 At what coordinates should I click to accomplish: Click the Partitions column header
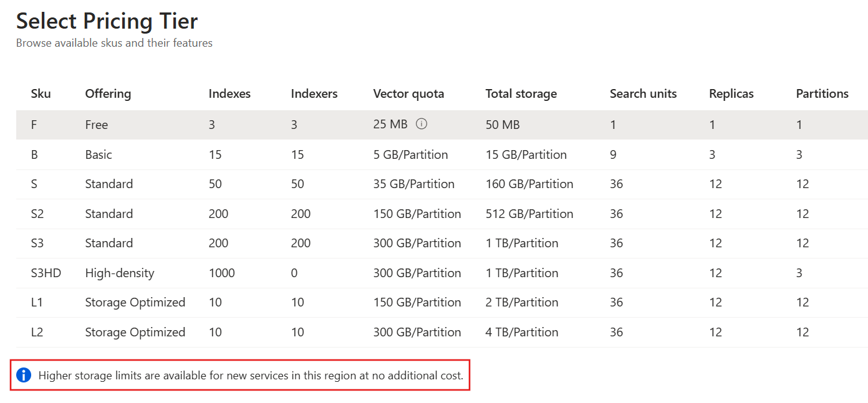coord(822,94)
